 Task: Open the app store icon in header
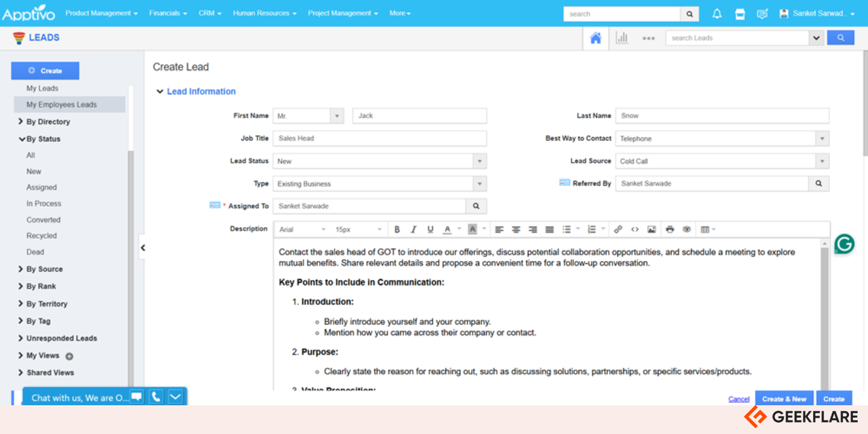coord(740,14)
